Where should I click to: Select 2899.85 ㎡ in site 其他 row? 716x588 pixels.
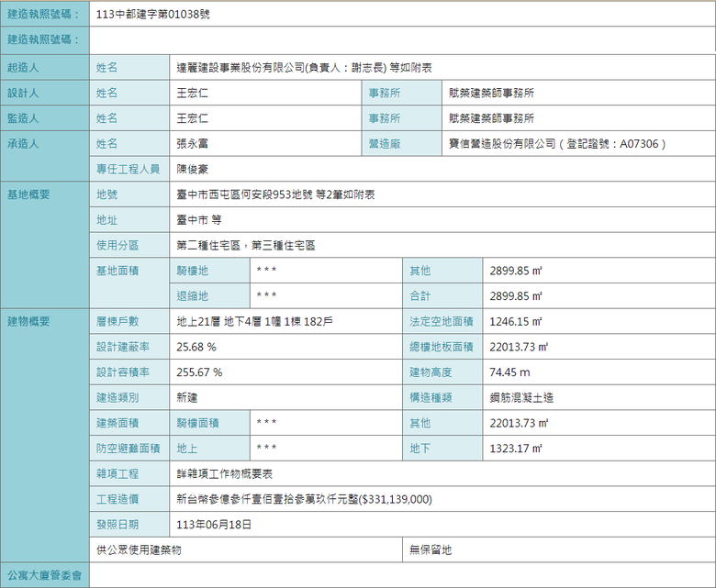click(x=516, y=271)
